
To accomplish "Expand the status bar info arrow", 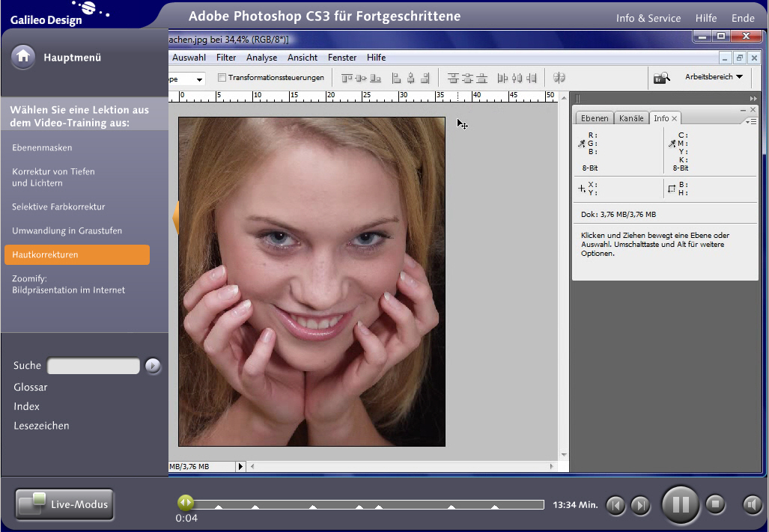I will (x=240, y=466).
